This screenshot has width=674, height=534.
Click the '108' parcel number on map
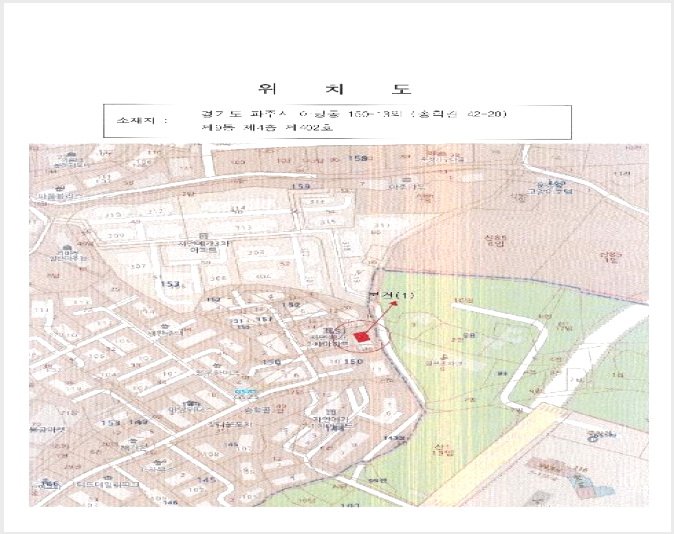[x=211, y=454]
